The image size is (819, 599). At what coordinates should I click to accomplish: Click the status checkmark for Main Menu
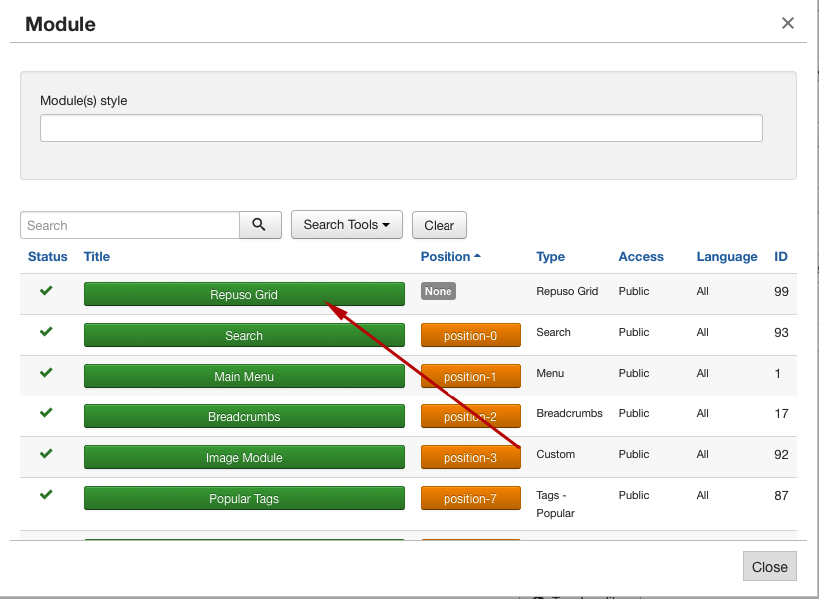click(x=46, y=372)
